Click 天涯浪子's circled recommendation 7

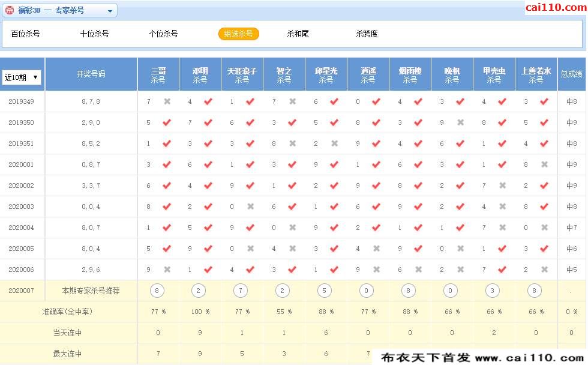coord(241,291)
